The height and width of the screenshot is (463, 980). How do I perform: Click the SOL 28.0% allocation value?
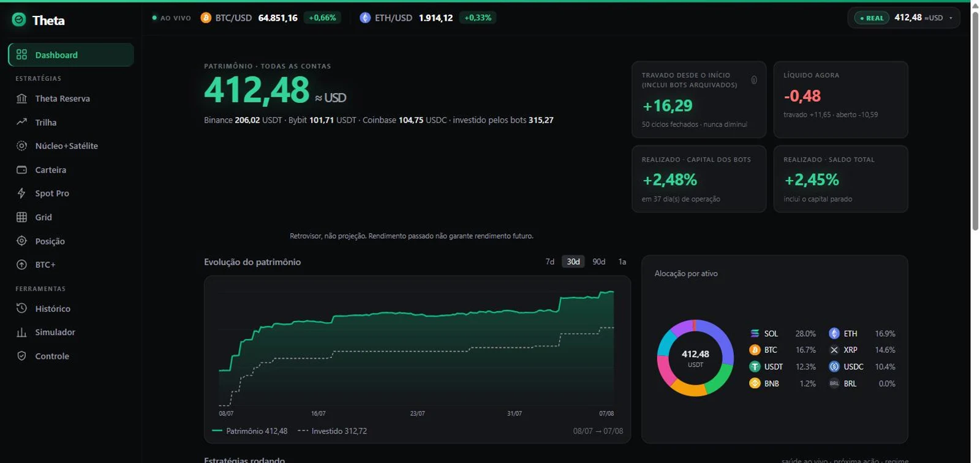(x=805, y=334)
